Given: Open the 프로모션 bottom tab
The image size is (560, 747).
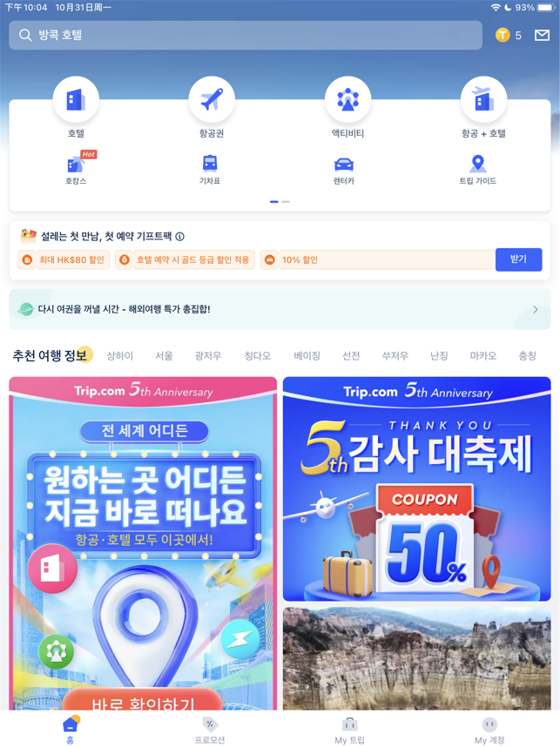Looking at the screenshot, I should [210, 730].
